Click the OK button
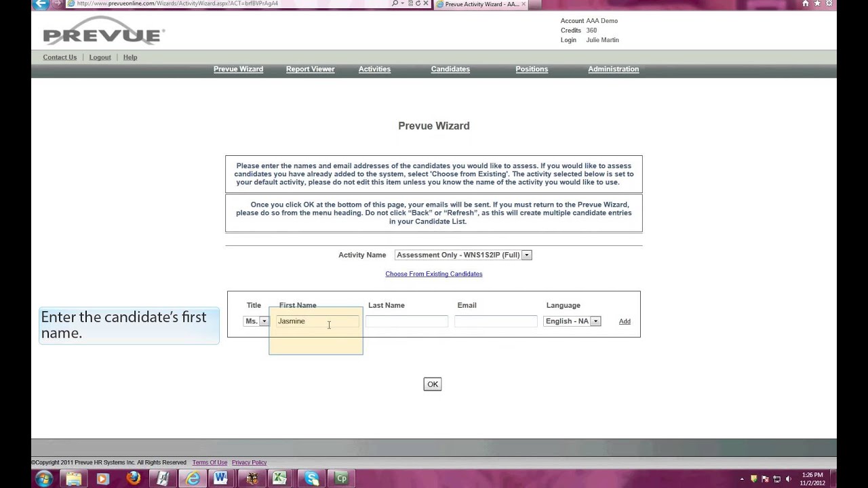This screenshot has height=488, width=868. [x=433, y=384]
